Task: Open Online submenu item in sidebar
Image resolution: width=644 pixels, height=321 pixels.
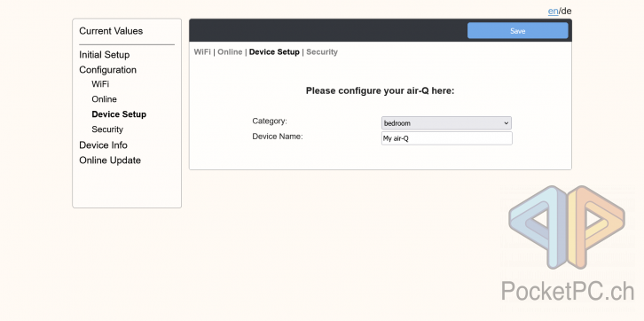Action: [x=105, y=99]
